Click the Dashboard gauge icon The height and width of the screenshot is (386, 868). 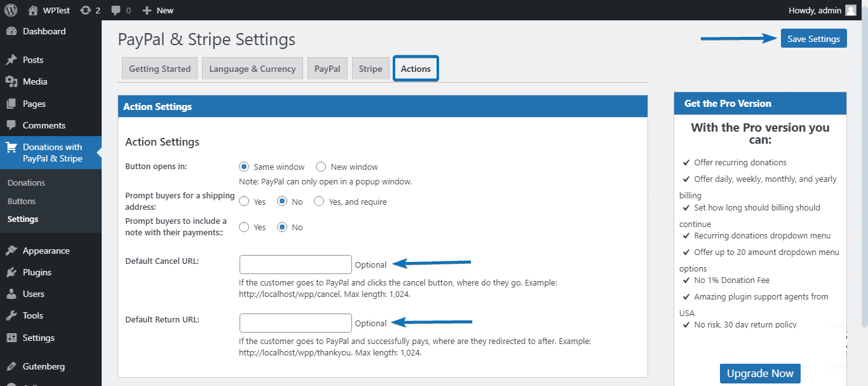pos(11,31)
